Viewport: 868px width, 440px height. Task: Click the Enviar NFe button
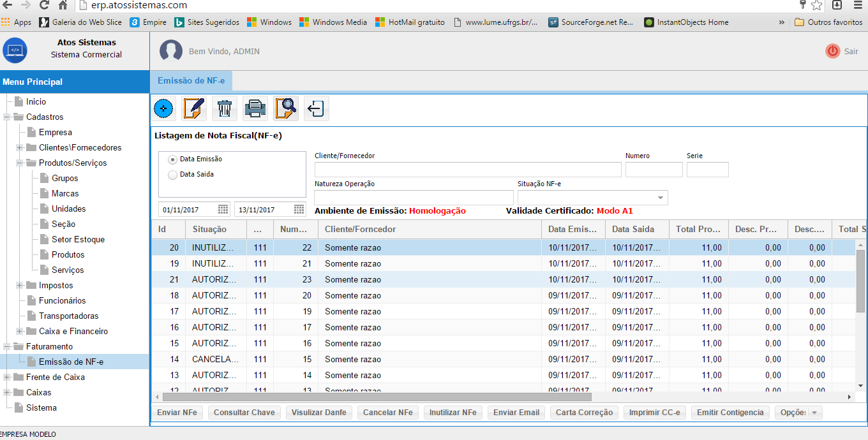pyautogui.click(x=177, y=413)
